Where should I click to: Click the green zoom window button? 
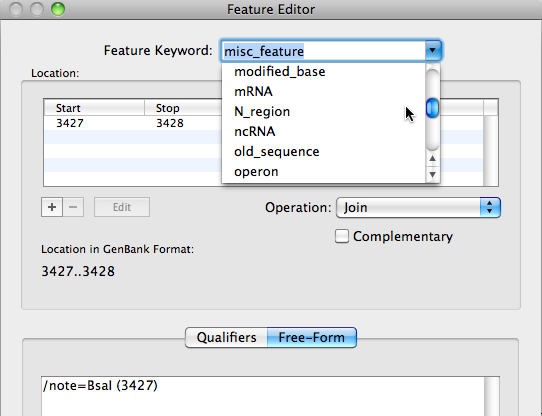click(x=58, y=9)
